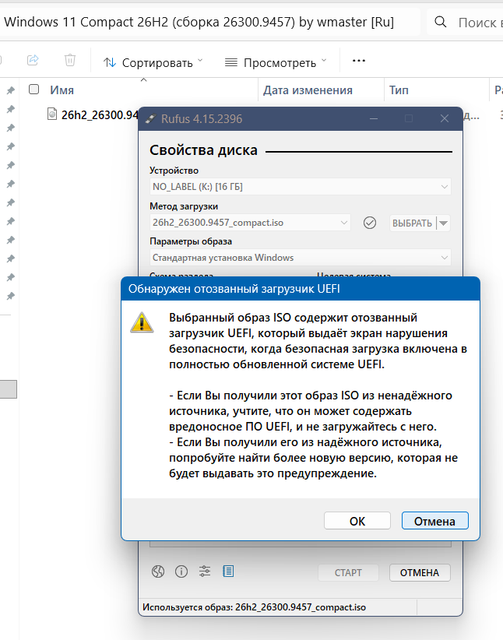
Task: Click the ОТМЕНА button in Rufus
Action: pos(420,573)
